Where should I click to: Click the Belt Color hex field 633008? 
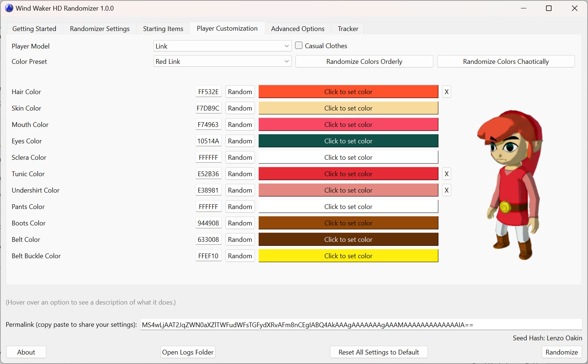coord(208,240)
